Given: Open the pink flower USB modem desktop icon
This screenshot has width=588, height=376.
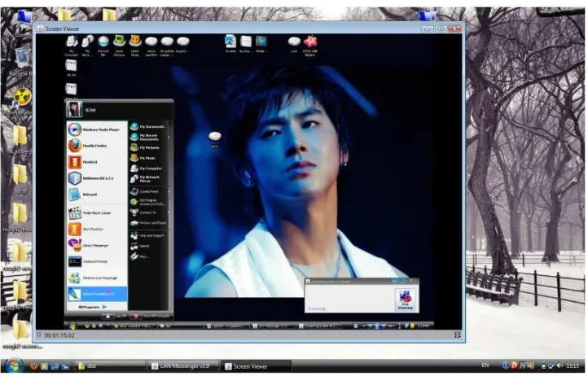Looking at the screenshot, I should 310,46.
